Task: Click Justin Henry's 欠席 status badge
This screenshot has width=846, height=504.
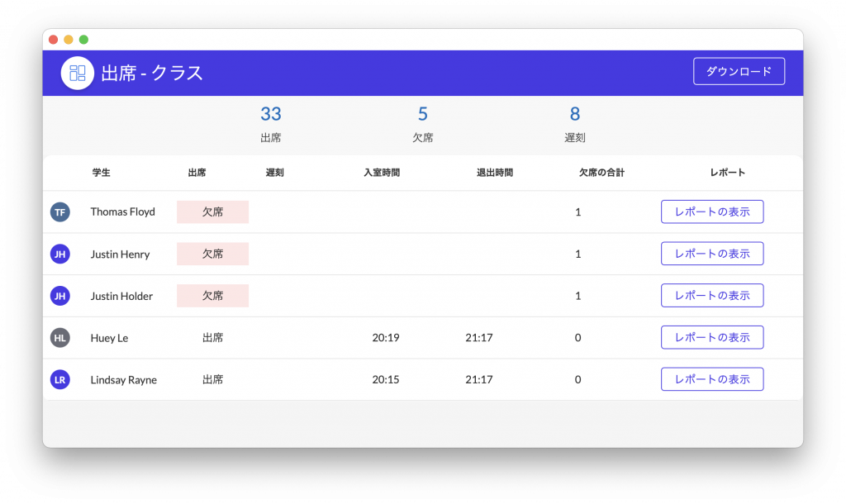Action: pyautogui.click(x=212, y=254)
